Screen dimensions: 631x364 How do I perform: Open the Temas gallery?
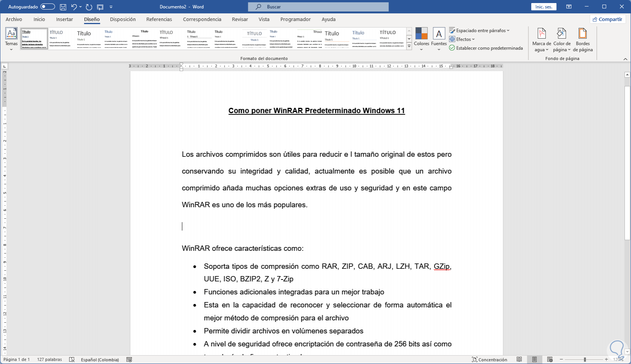(11, 39)
